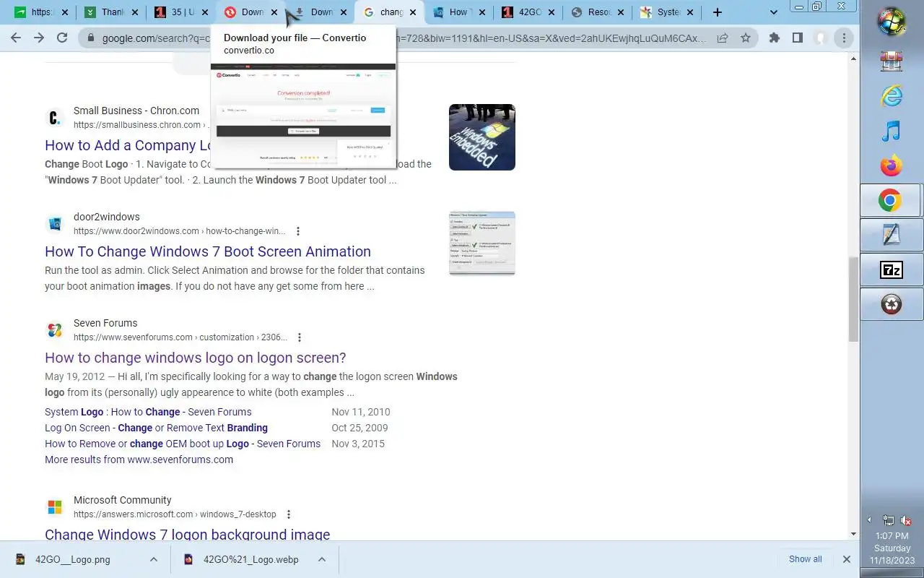Click the page vertical scrollbar thumb

point(853,298)
